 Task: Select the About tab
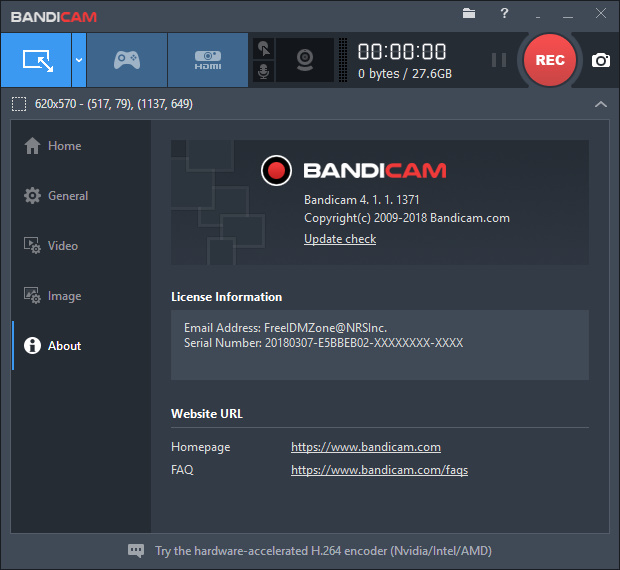[81, 345]
